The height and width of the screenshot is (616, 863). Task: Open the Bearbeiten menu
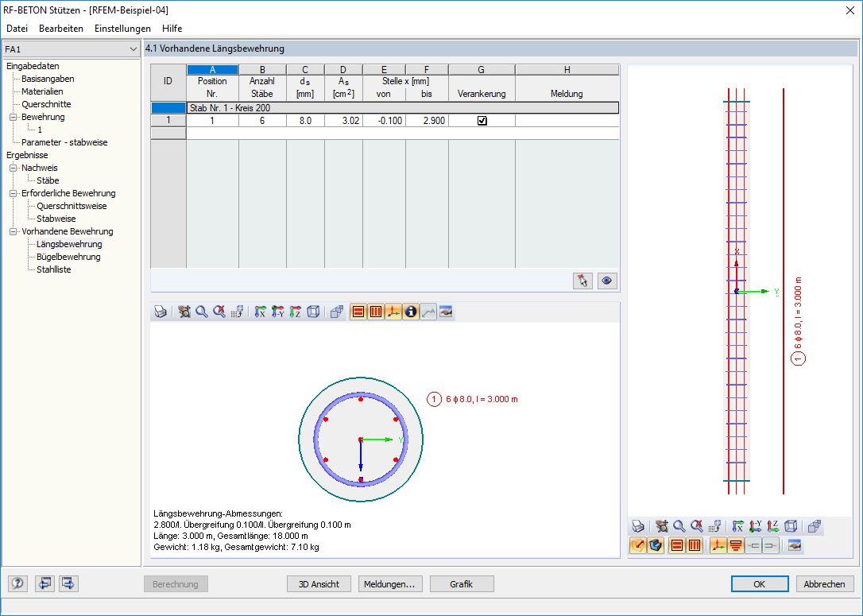pos(61,28)
